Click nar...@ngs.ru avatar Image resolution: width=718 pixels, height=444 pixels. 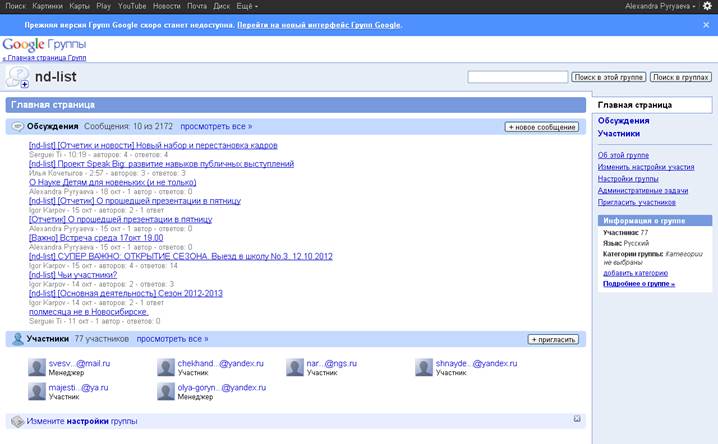[x=295, y=368]
